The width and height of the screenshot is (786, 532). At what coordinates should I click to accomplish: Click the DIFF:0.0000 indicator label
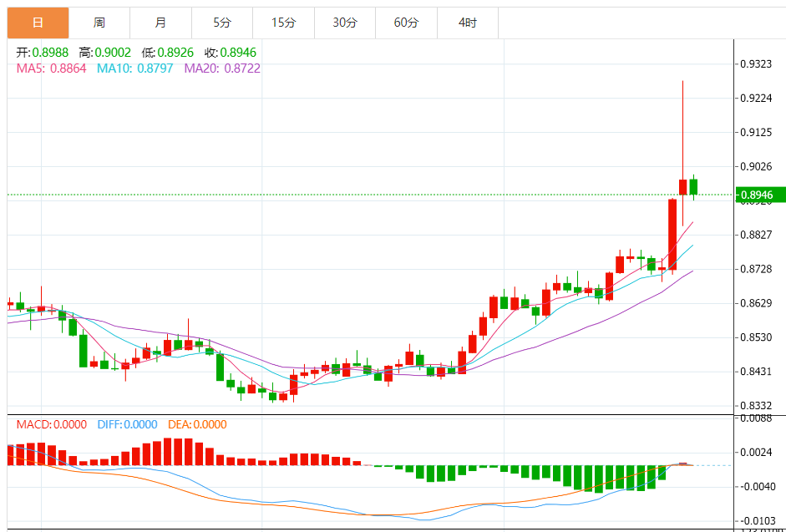127,425
